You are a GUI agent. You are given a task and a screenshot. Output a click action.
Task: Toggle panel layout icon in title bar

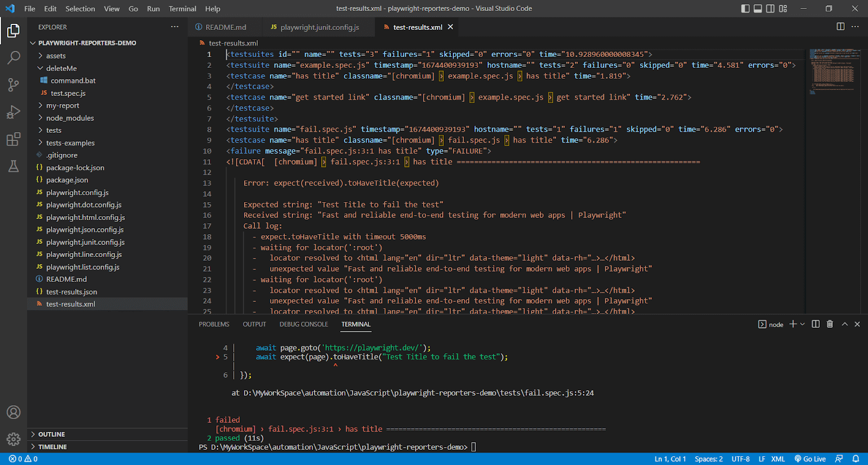click(758, 9)
